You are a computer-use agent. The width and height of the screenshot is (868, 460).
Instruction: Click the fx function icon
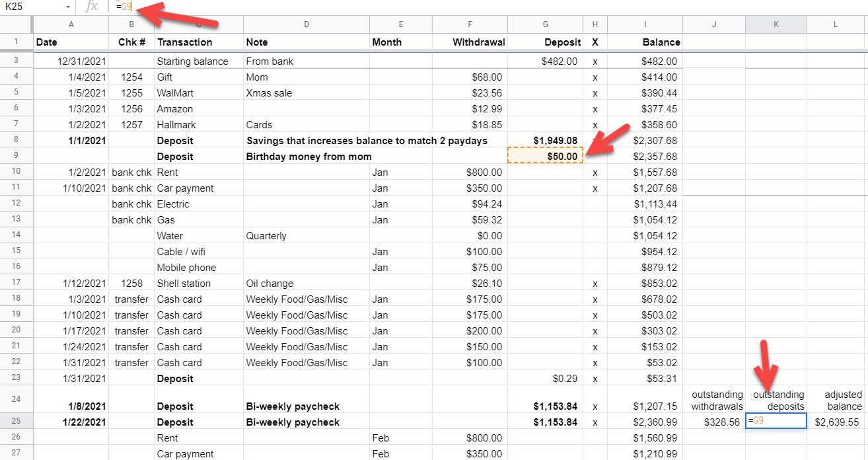point(92,7)
